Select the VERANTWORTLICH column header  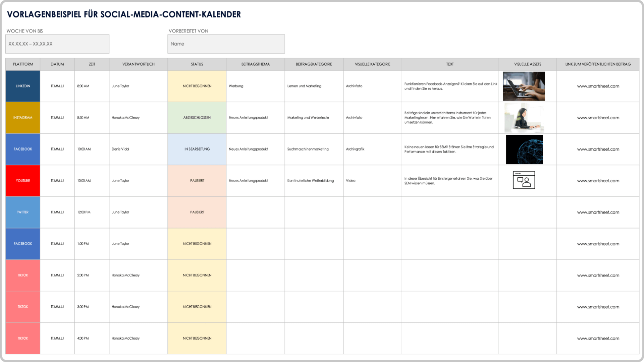(139, 64)
